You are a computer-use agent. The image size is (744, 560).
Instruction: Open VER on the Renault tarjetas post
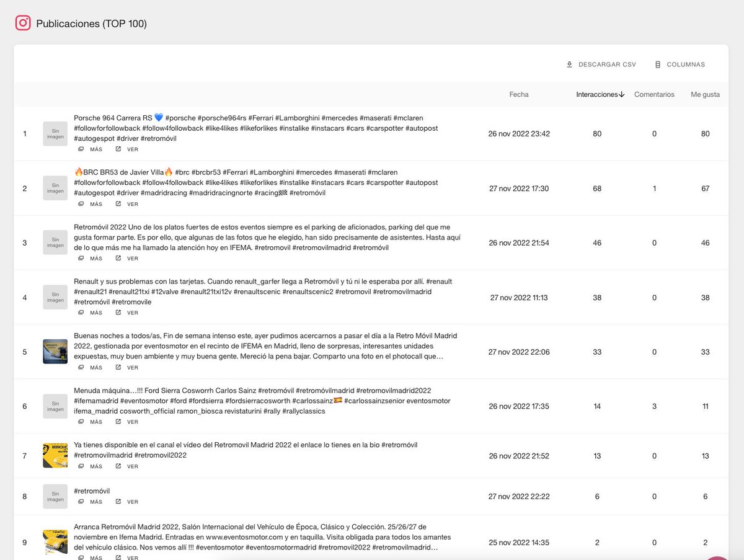coord(126,313)
